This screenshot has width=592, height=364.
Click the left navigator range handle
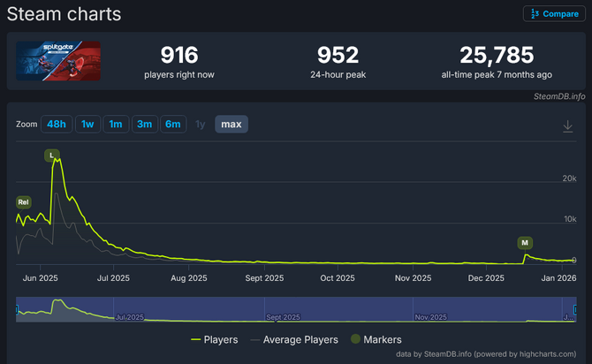click(x=17, y=309)
